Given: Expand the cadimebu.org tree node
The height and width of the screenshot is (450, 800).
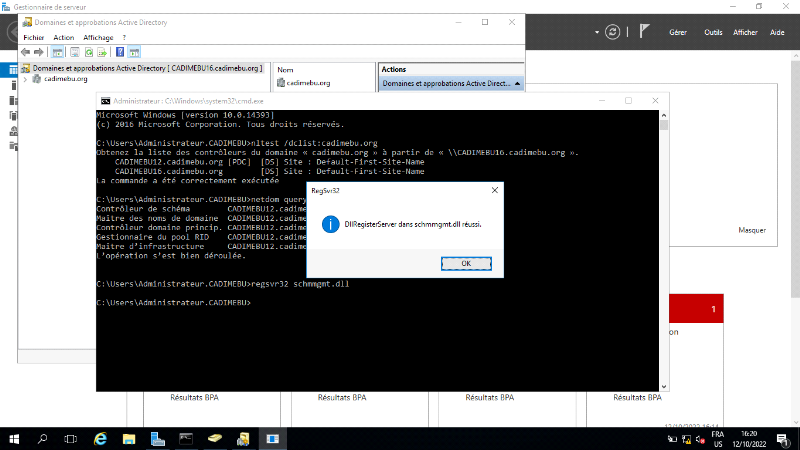Looking at the screenshot, I should point(25,79).
